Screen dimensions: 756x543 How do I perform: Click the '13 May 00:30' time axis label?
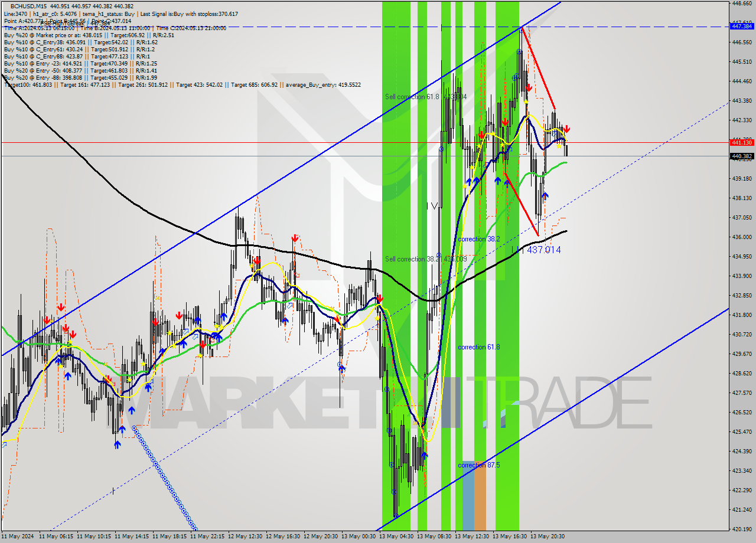(x=359, y=537)
